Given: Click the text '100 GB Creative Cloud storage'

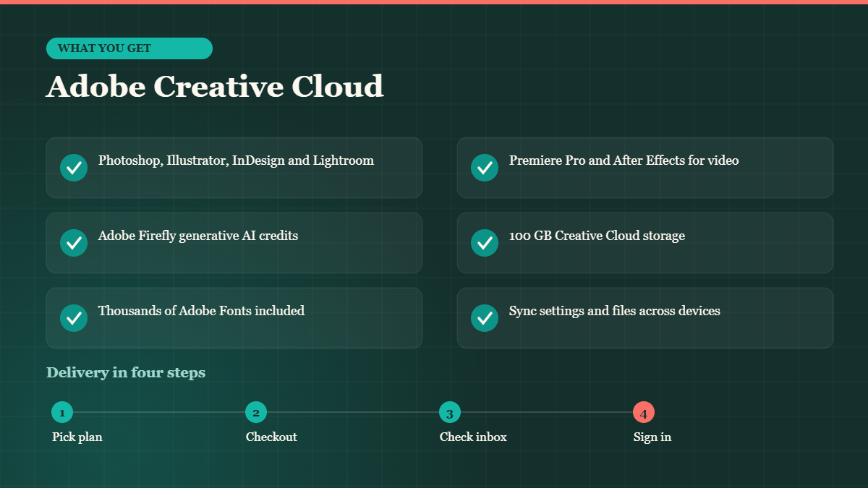Looking at the screenshot, I should (x=597, y=236).
